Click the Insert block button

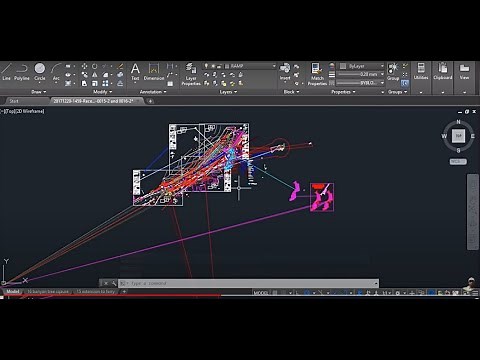click(x=285, y=72)
